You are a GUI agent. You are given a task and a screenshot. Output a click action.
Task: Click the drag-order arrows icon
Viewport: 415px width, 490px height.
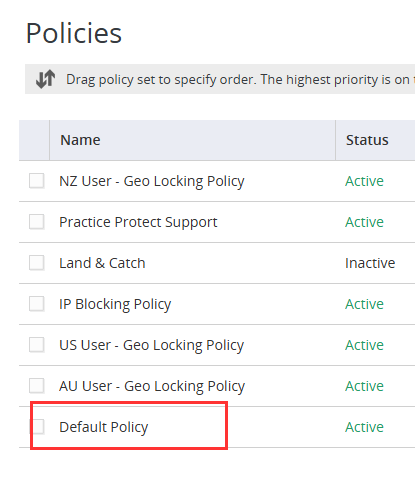click(45, 79)
